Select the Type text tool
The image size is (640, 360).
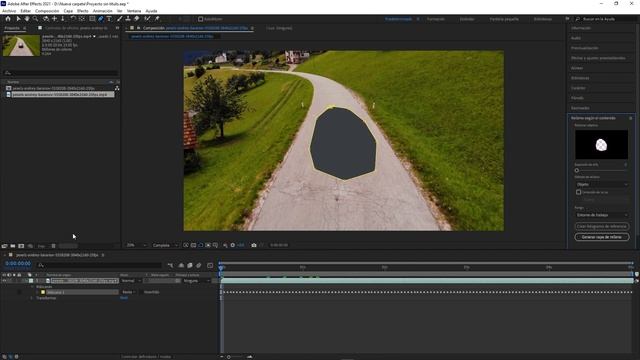point(109,19)
